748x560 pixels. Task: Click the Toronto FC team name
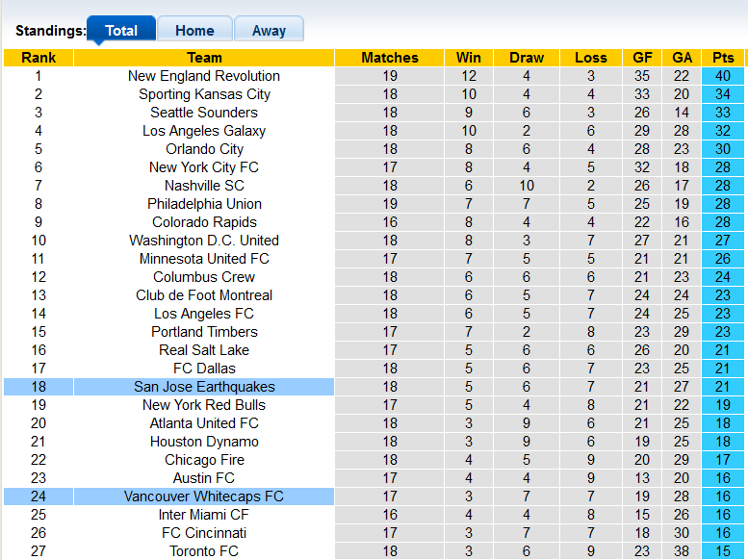coord(204,551)
